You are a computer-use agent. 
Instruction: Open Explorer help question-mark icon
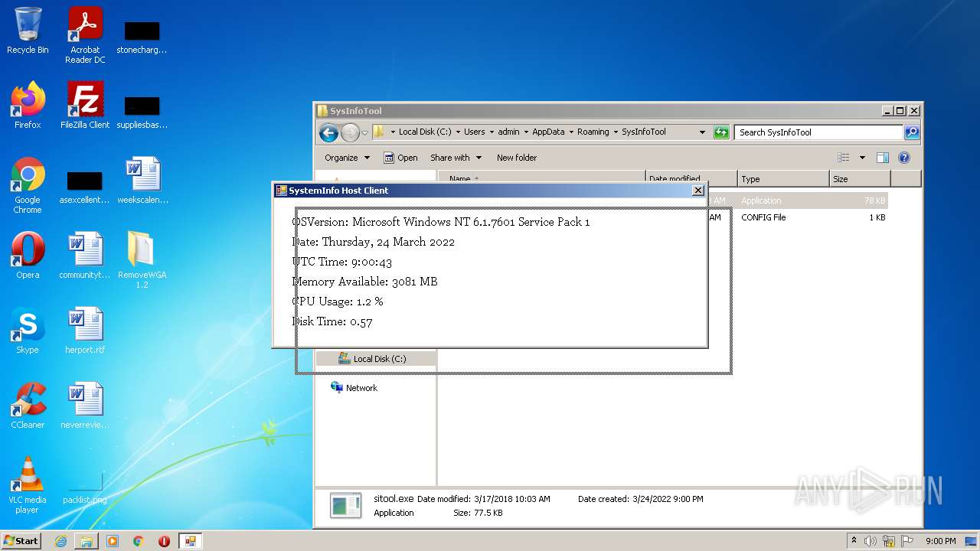pos(903,158)
